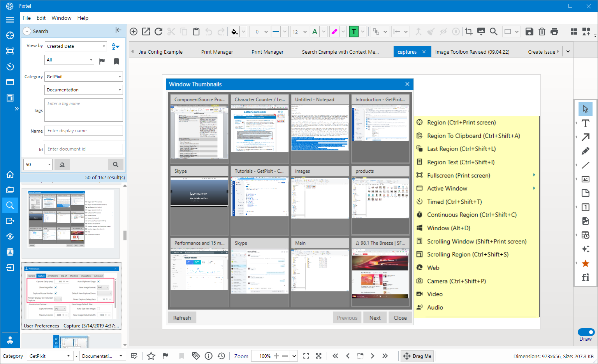The height and width of the screenshot is (364, 598).
Task: Click the Save icon in the top toolbar
Action: coord(529,32)
